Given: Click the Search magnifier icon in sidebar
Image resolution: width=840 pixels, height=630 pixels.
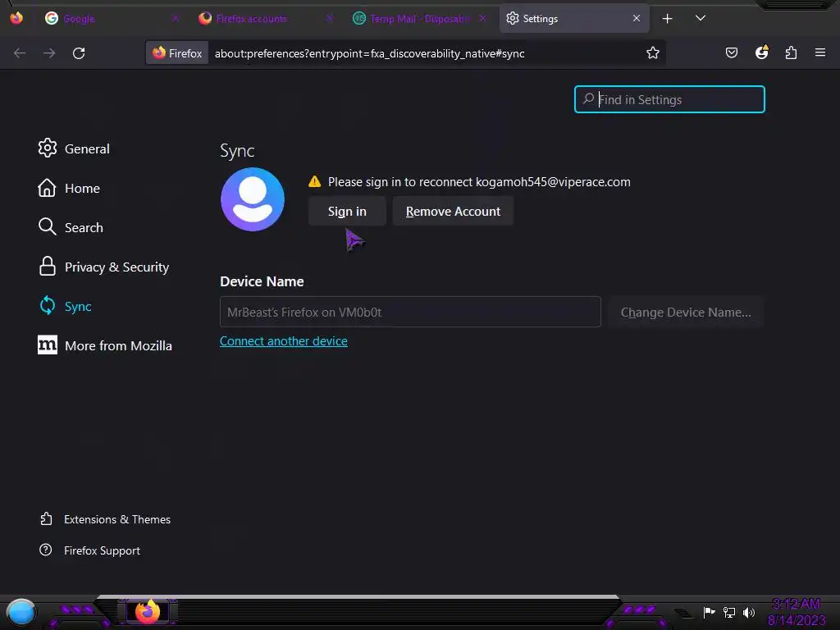Looking at the screenshot, I should (47, 226).
